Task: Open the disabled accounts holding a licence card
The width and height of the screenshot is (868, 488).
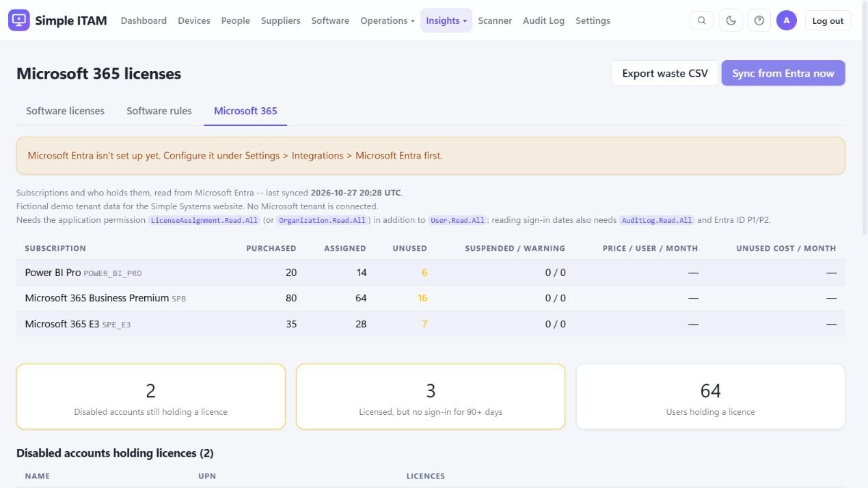Action: [x=150, y=396]
